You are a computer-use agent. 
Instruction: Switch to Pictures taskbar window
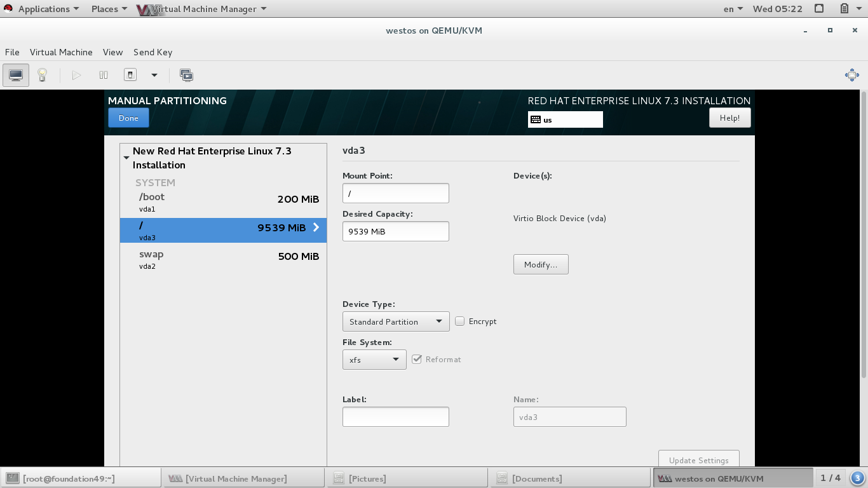pyautogui.click(x=407, y=478)
